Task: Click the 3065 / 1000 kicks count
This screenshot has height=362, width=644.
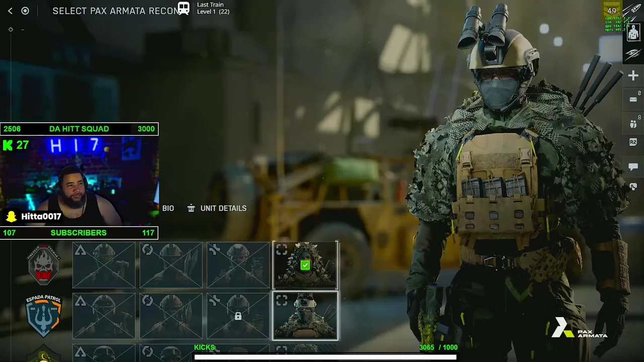Action: 438,347
